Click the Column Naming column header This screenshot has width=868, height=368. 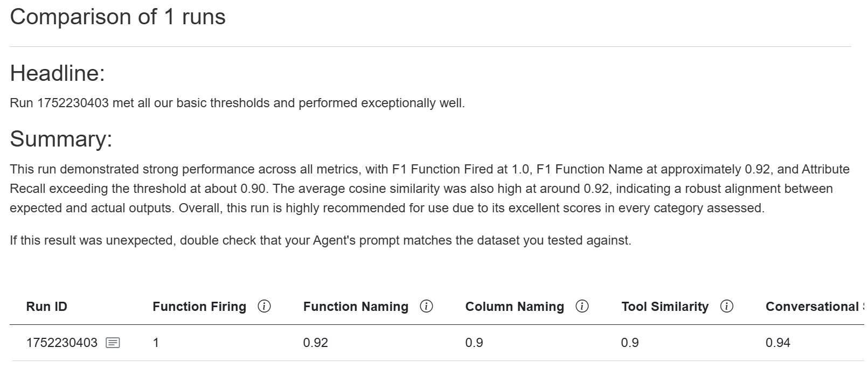(515, 307)
